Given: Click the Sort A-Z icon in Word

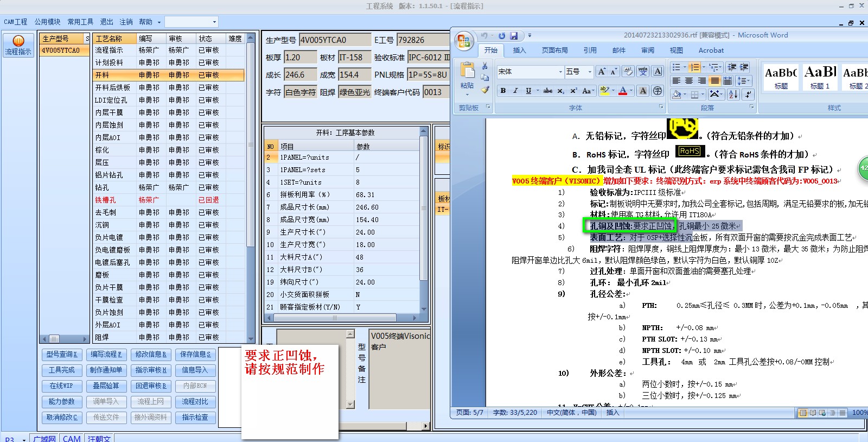Looking at the screenshot, I should click(733, 94).
